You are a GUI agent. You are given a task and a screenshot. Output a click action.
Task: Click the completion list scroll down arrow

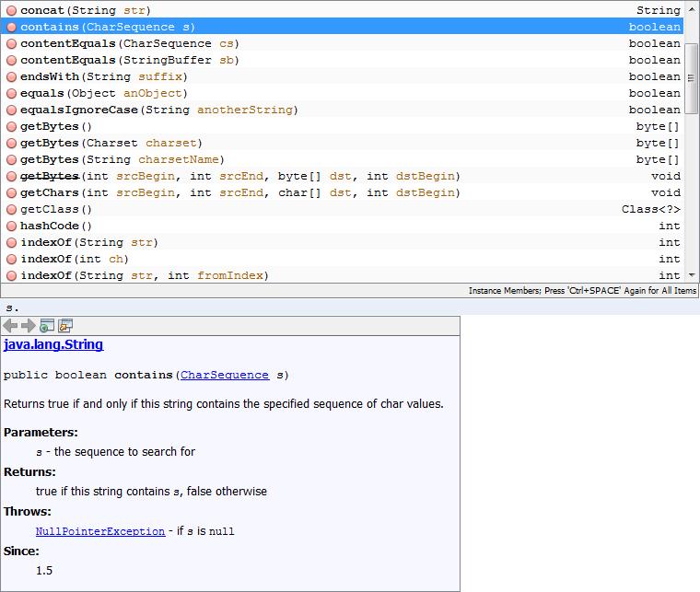click(x=691, y=275)
